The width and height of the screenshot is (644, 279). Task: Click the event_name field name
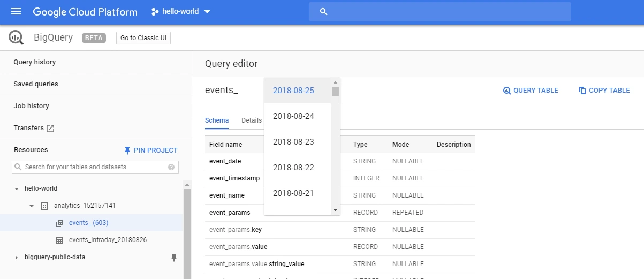(x=227, y=195)
